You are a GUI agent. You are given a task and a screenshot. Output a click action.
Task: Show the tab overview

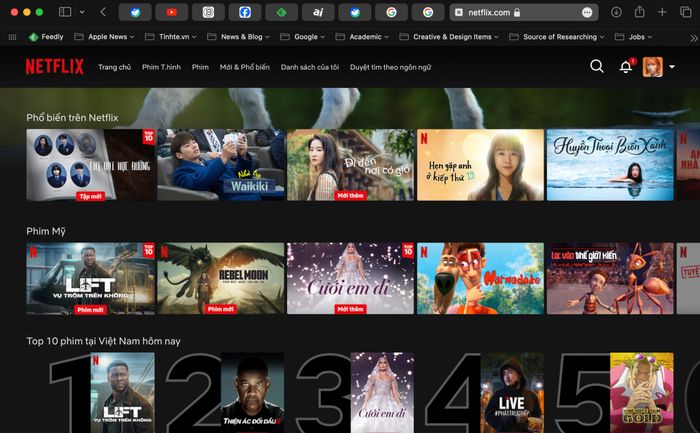686,12
